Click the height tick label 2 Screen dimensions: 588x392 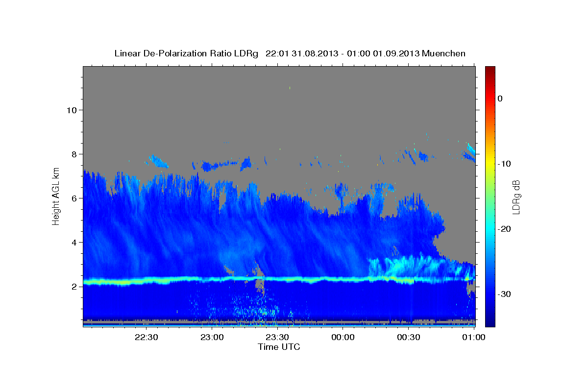click(74, 286)
